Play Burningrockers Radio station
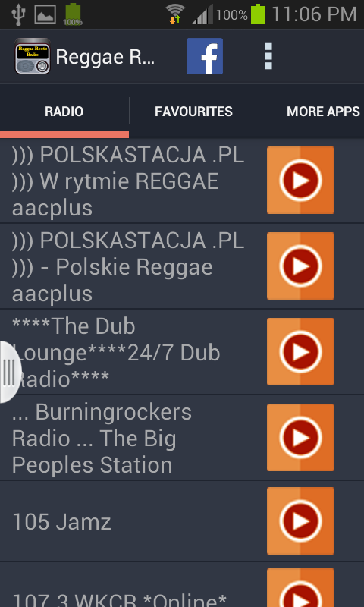364x607 pixels. pos(300,438)
